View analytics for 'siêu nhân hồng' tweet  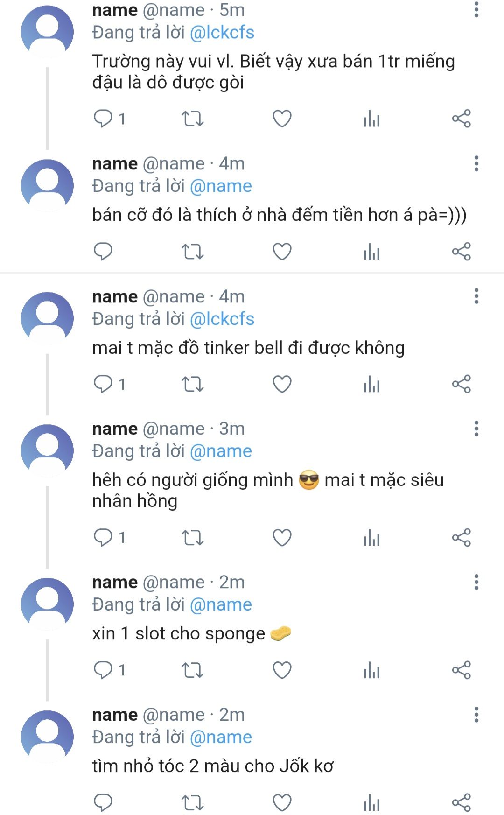click(371, 538)
